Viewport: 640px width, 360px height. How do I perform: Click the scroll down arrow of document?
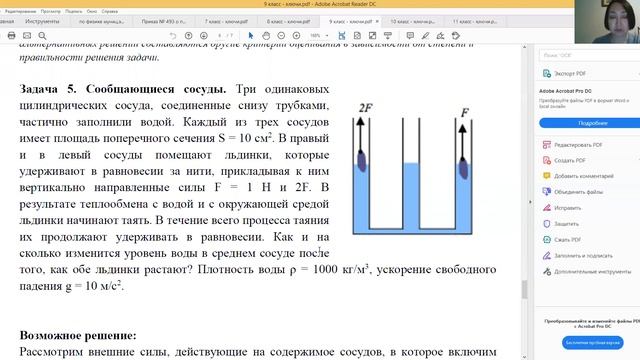[x=524, y=357]
